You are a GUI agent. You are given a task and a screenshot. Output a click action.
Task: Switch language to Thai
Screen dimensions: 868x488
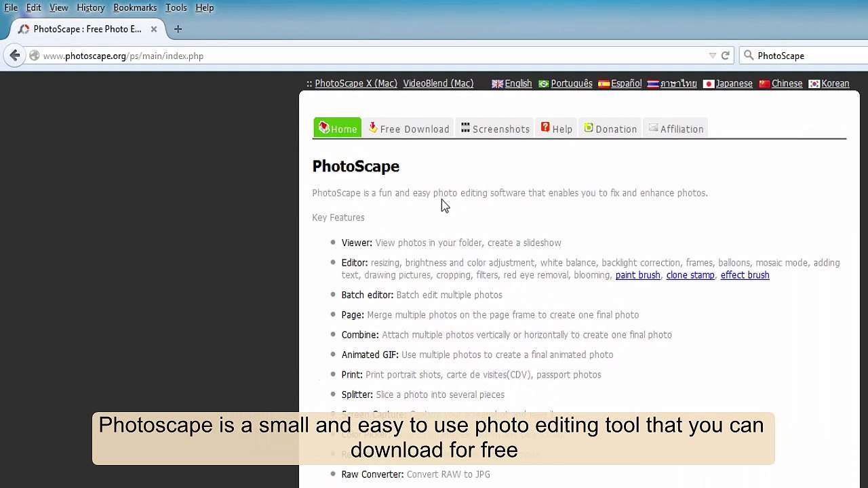678,83
